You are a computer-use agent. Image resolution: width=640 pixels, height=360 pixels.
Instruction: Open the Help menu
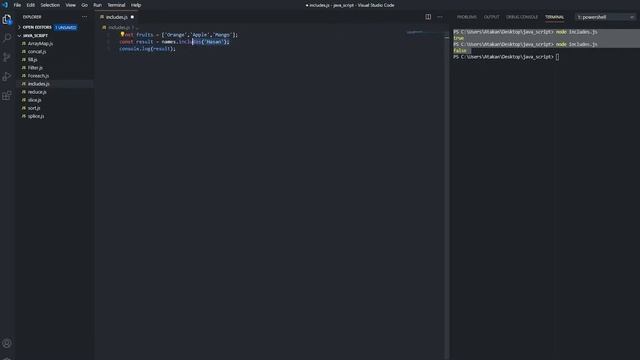pyautogui.click(x=136, y=5)
